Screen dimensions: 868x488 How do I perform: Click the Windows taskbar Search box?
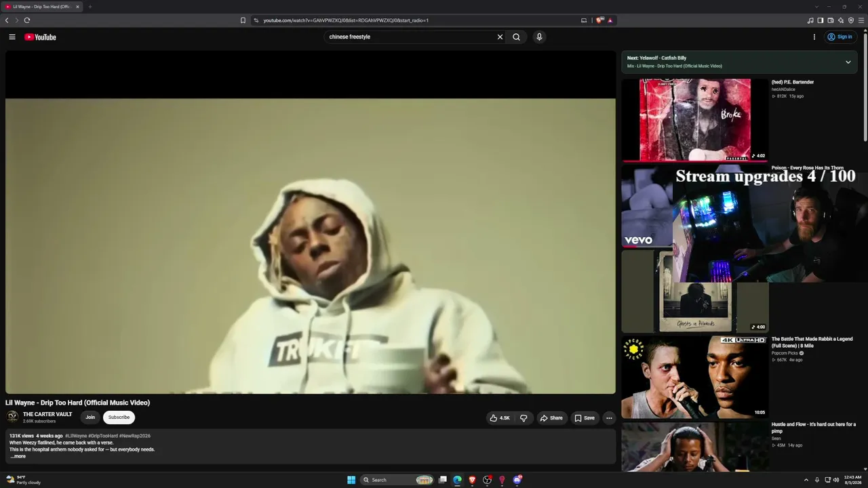(397, 480)
